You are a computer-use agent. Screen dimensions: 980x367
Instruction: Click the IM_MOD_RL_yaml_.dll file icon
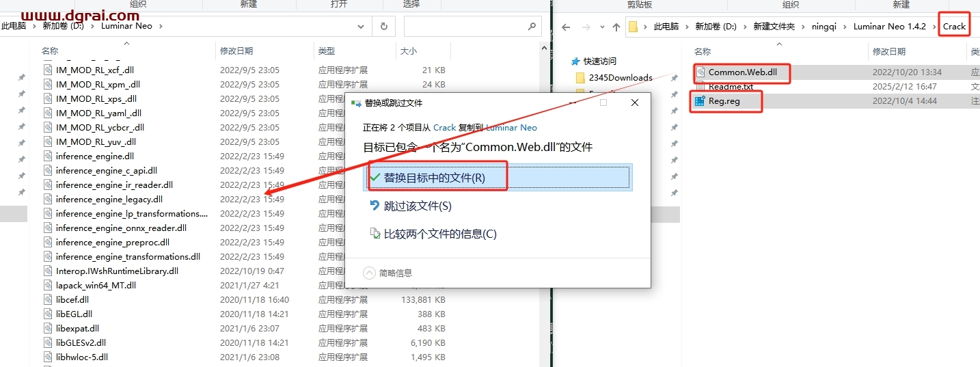(48, 113)
